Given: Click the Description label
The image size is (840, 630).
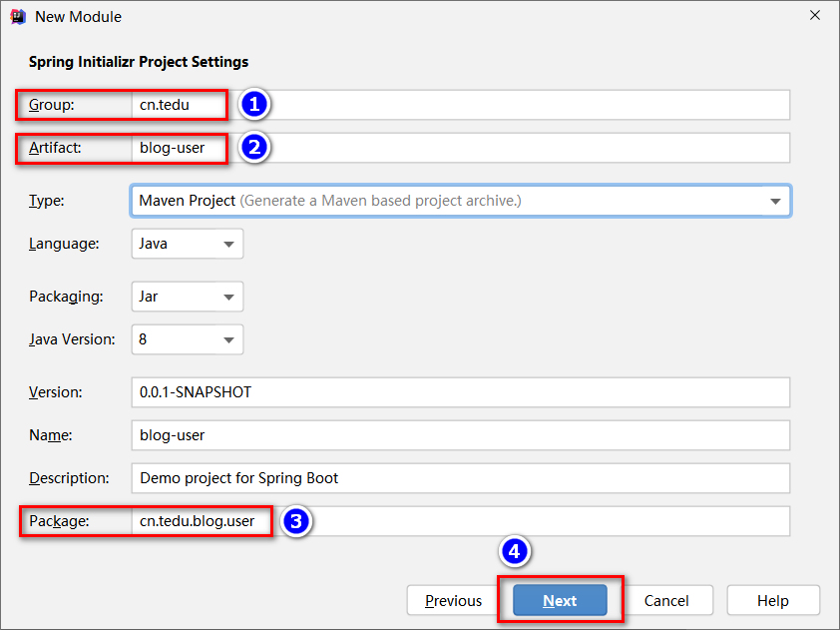Looking at the screenshot, I should coord(69,477).
